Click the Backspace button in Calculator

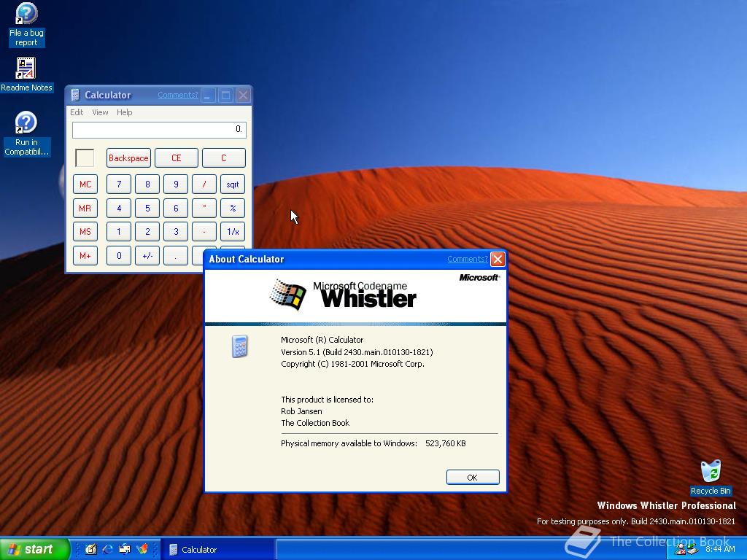pos(128,158)
